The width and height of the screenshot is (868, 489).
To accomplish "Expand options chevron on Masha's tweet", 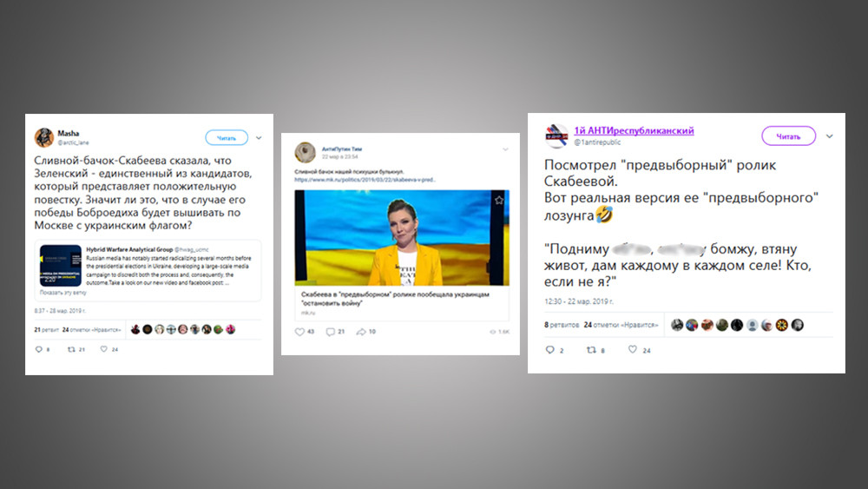I will [x=259, y=138].
